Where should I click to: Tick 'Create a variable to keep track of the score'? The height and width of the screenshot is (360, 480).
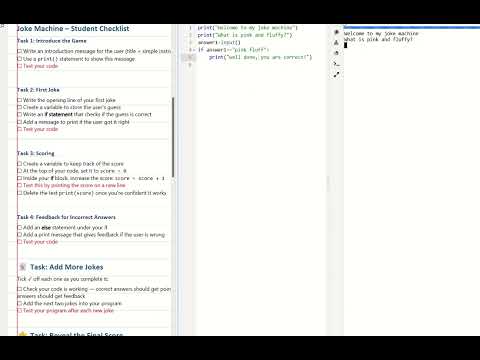coord(19,164)
